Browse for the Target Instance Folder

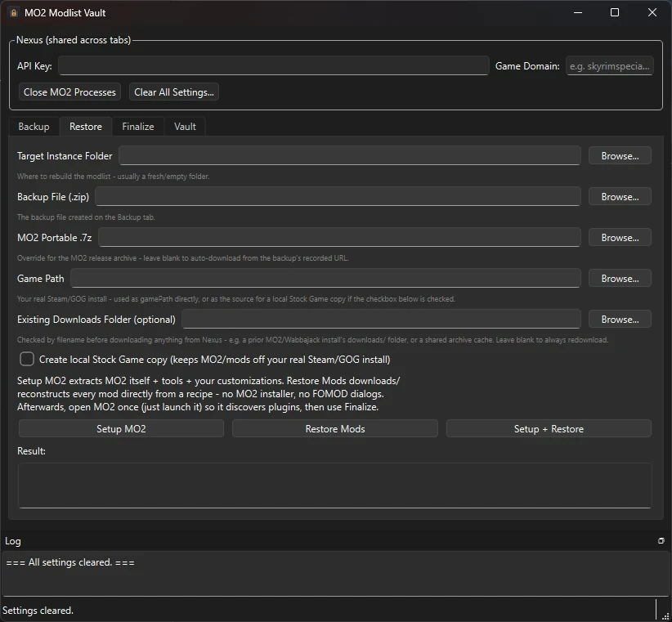tap(620, 155)
